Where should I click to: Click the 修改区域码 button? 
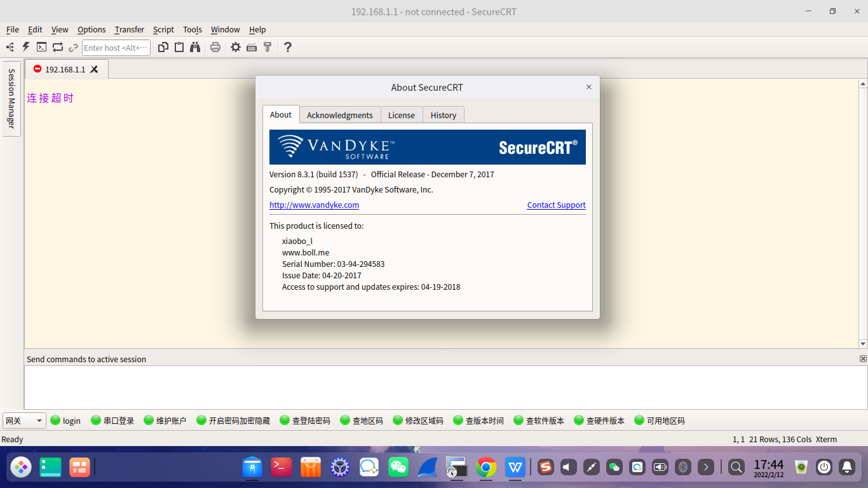pos(418,421)
